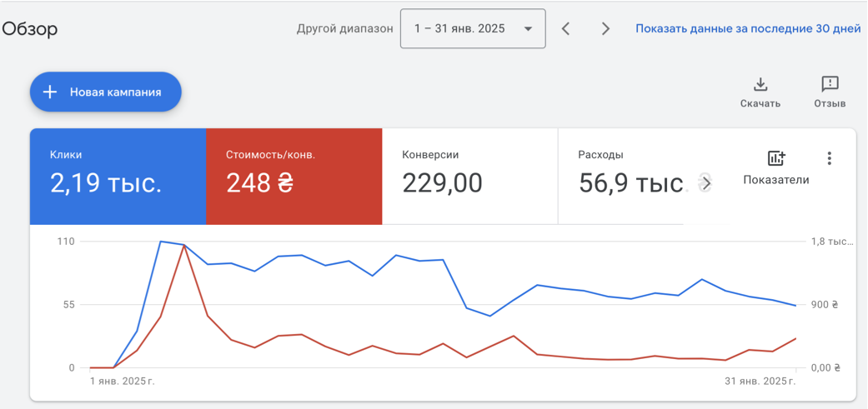This screenshot has width=868, height=409.
Task: Click the blue line peak on chart
Action: pyautogui.click(x=160, y=242)
